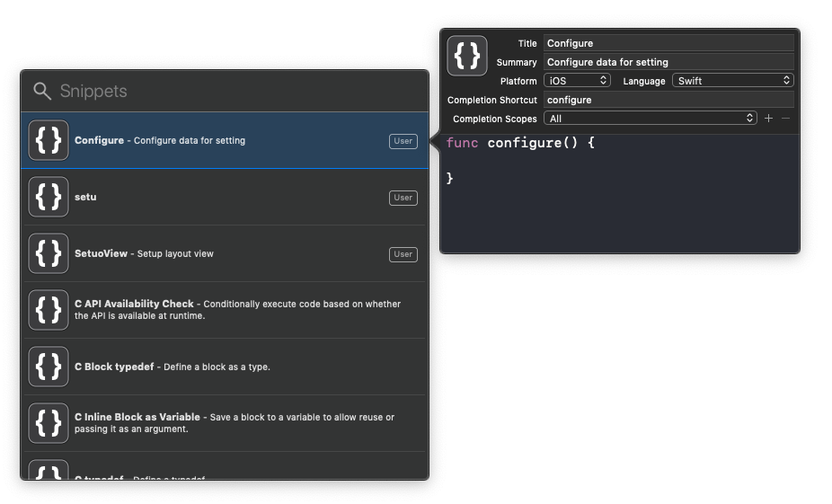Click the Title field containing Configure
832x504 pixels.
coord(668,43)
